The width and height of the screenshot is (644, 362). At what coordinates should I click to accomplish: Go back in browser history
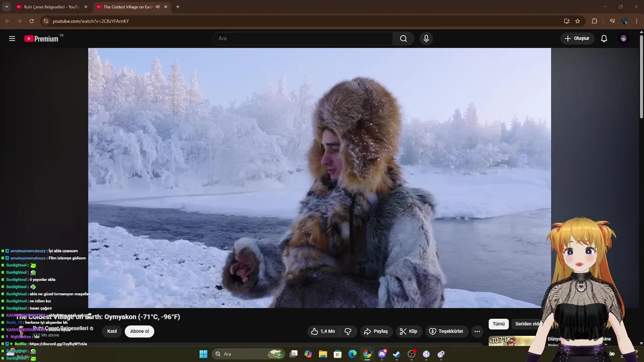click(7, 21)
